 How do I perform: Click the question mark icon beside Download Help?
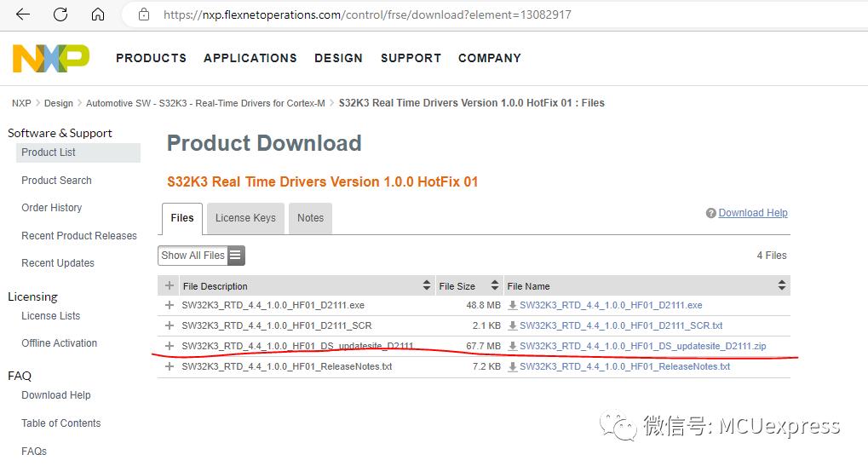(710, 213)
